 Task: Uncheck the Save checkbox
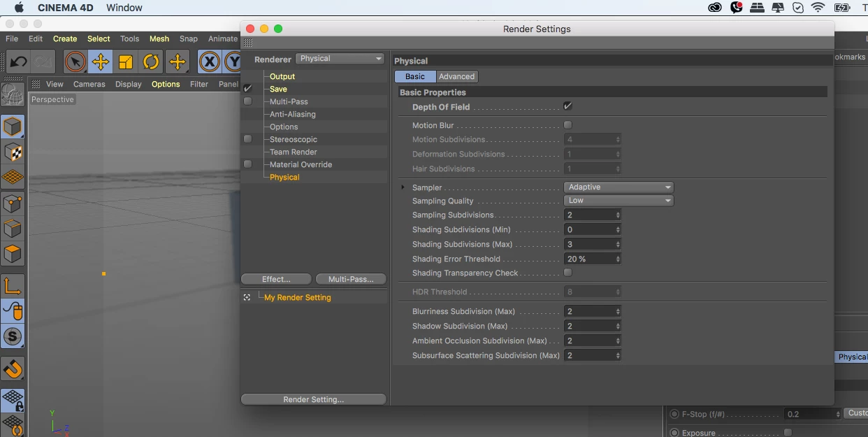[247, 89]
